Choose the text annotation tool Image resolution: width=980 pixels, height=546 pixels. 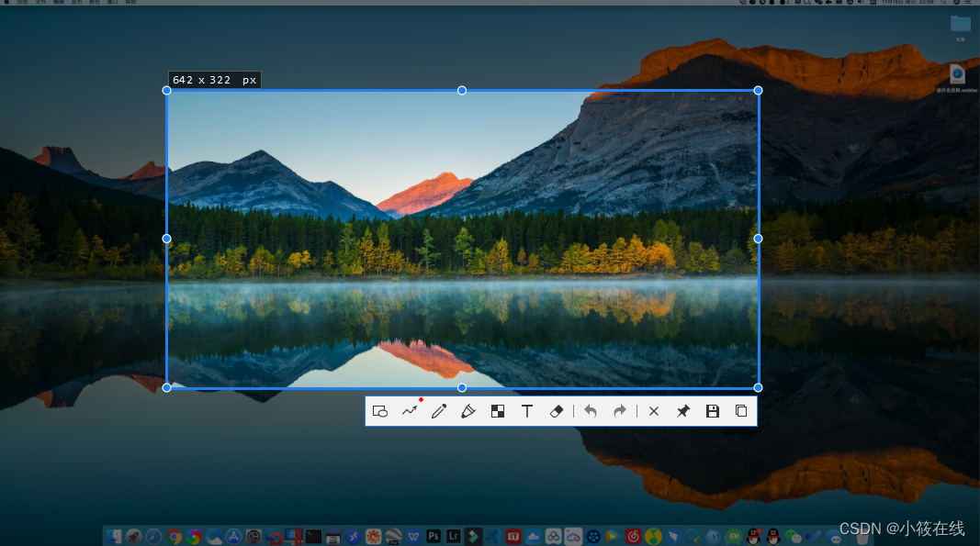click(x=527, y=411)
